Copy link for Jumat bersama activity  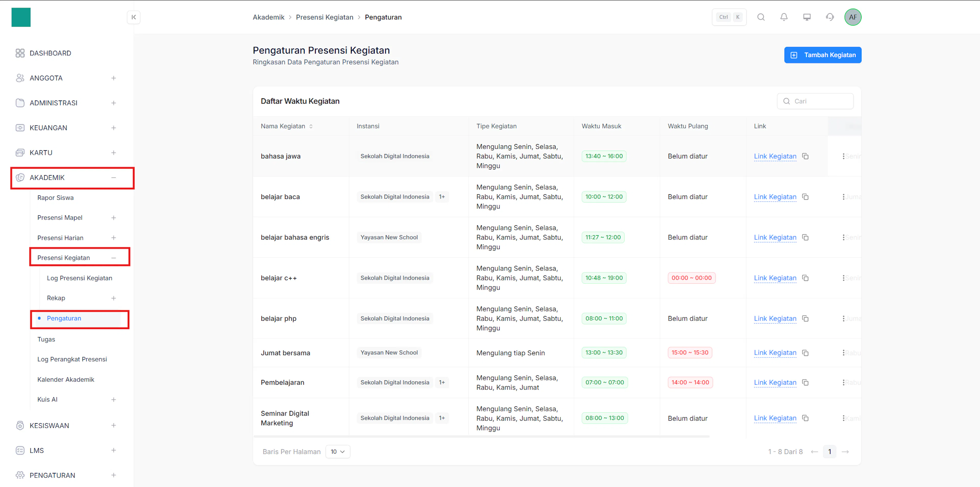[805, 353]
